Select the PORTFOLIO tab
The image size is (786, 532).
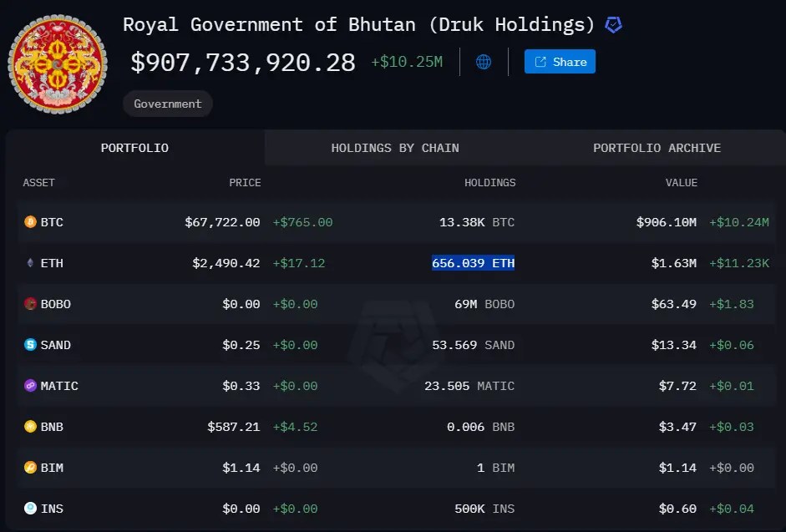pyautogui.click(x=134, y=148)
